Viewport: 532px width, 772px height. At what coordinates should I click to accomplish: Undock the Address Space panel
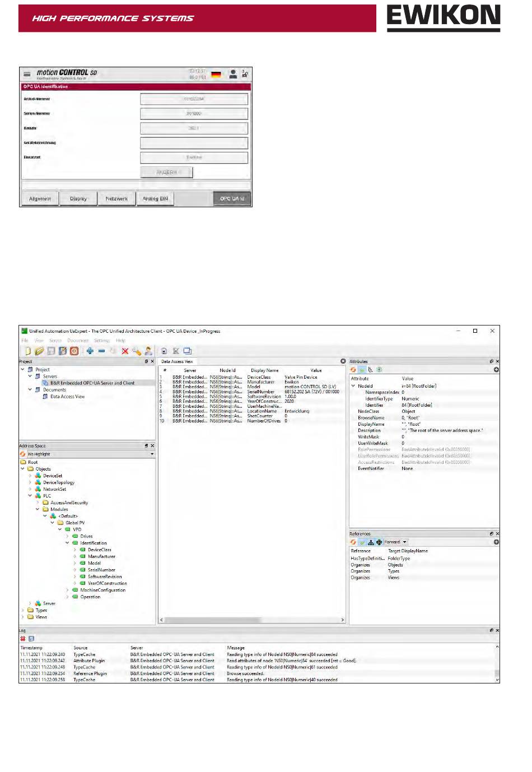point(146,446)
